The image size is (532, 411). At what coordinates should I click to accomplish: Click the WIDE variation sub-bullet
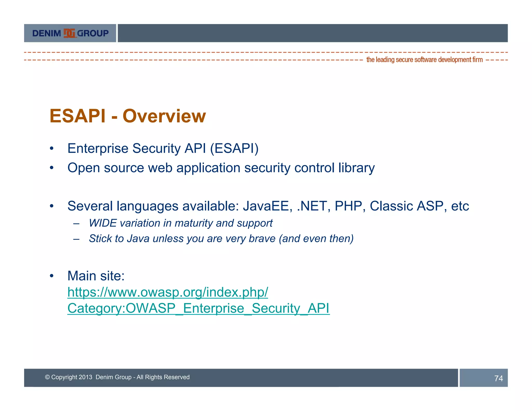pyautogui.click(x=181, y=223)
